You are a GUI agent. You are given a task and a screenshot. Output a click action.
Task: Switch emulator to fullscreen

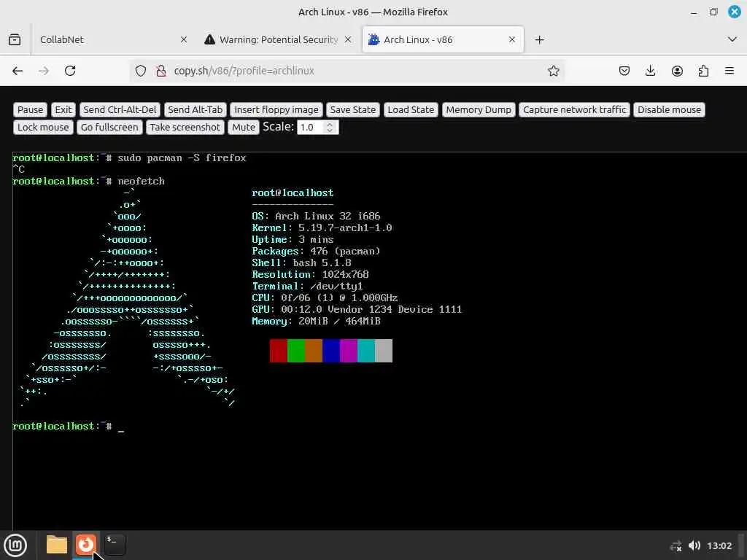point(109,128)
